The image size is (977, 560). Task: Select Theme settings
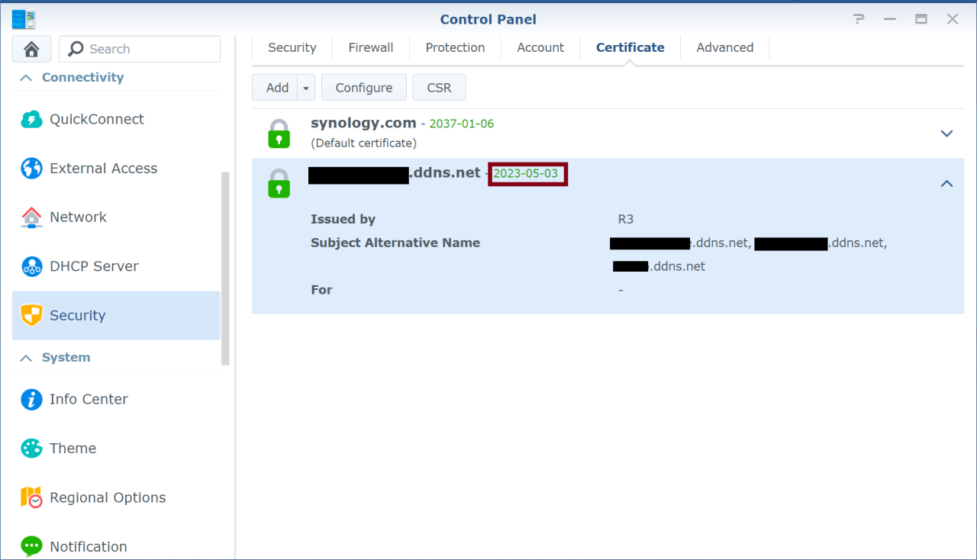[x=73, y=448]
